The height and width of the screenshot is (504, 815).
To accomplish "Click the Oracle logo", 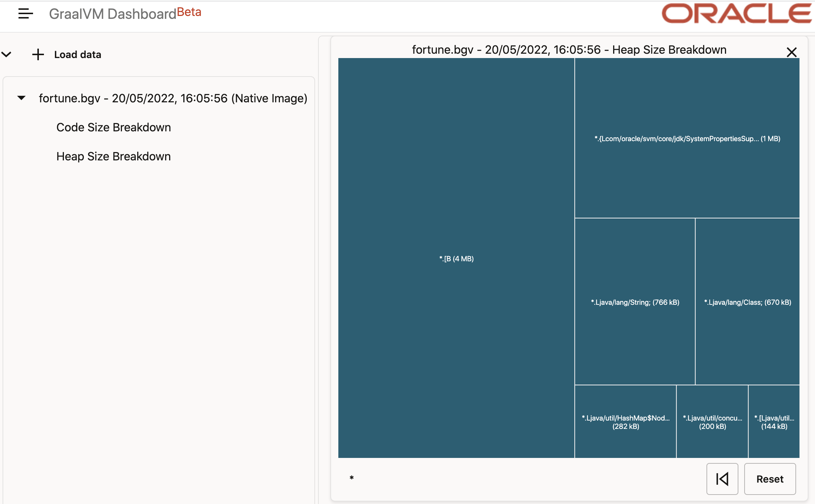I will coord(737,13).
